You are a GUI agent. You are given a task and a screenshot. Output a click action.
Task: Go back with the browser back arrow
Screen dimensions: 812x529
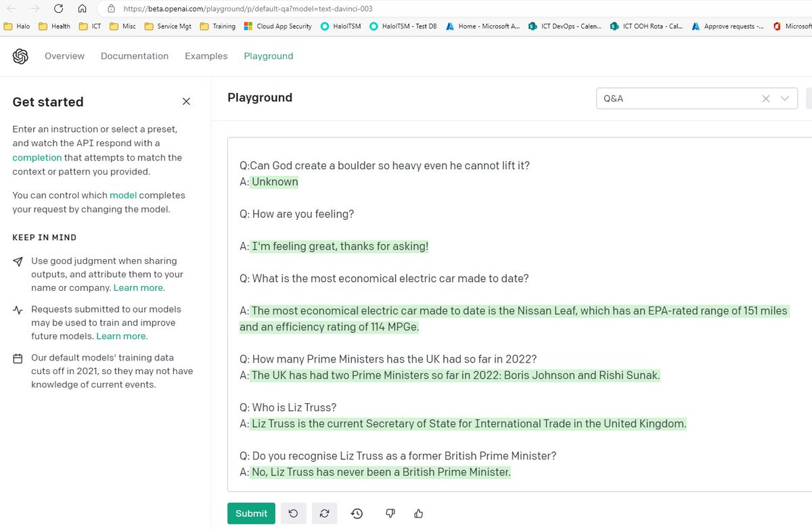click(x=12, y=9)
